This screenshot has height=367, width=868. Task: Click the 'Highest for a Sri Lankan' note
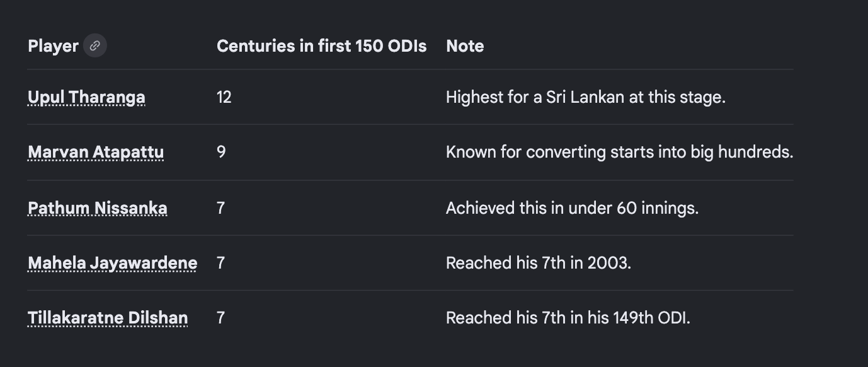click(x=586, y=97)
